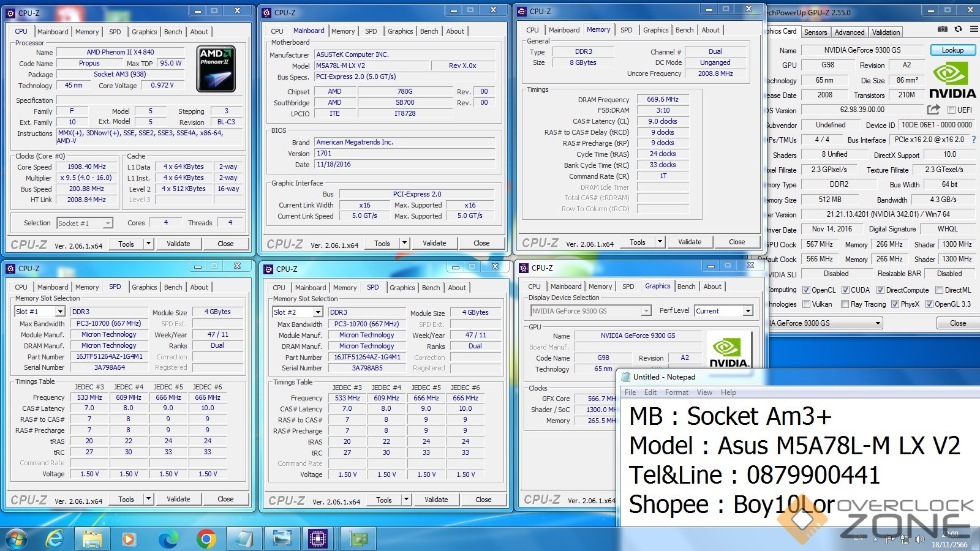Toggle the Ray Tracing checkbox

pyautogui.click(x=845, y=304)
